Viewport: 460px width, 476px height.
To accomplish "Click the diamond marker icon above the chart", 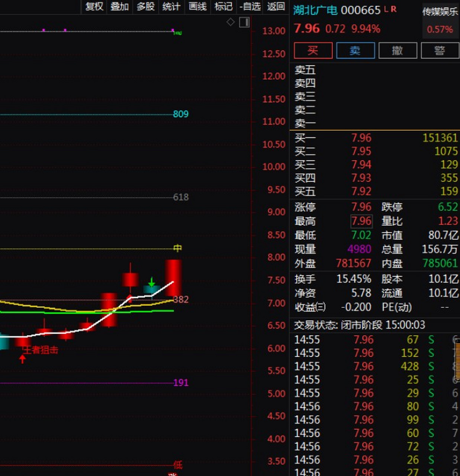I will 231,22.
